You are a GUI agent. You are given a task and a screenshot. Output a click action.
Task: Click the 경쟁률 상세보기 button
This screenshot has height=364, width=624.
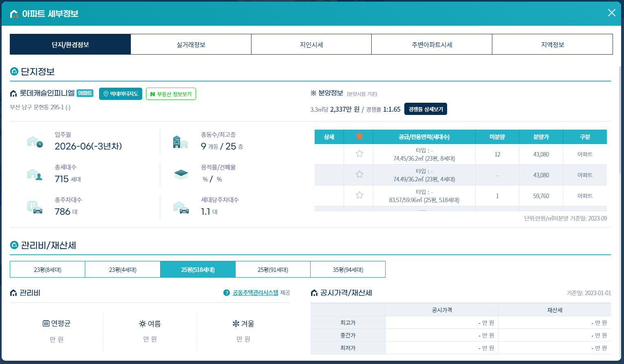pyautogui.click(x=426, y=109)
